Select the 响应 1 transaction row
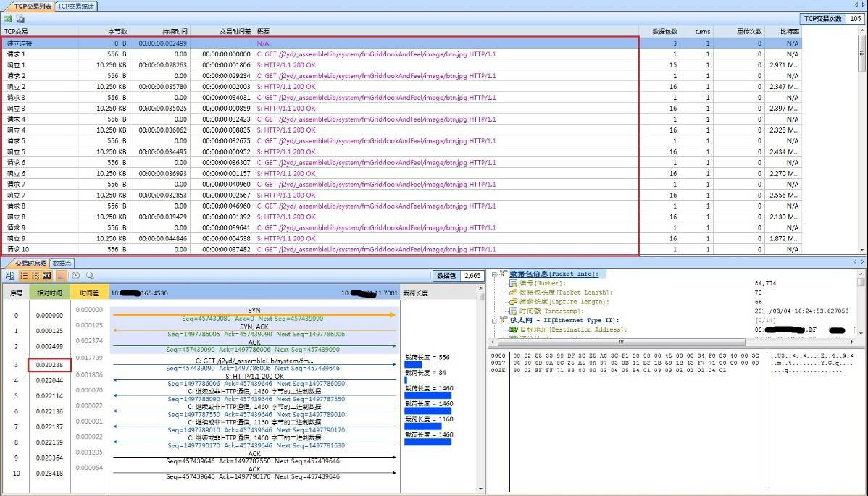This screenshot has width=868, height=496. click(401, 64)
